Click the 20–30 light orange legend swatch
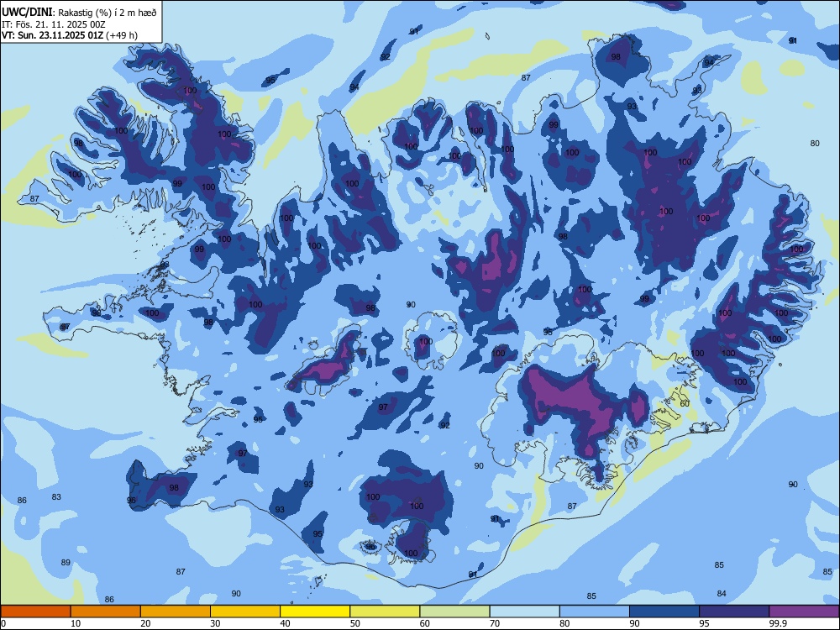The height and width of the screenshot is (630, 840). (x=176, y=612)
